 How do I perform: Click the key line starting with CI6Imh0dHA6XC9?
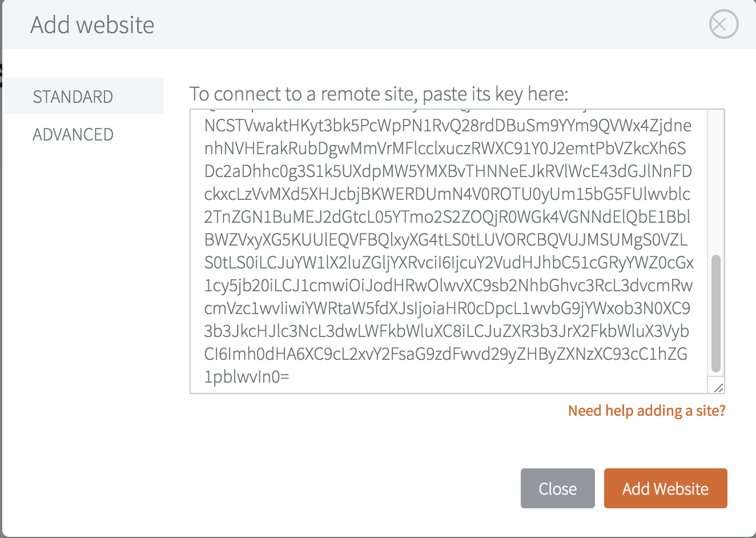[445, 354]
